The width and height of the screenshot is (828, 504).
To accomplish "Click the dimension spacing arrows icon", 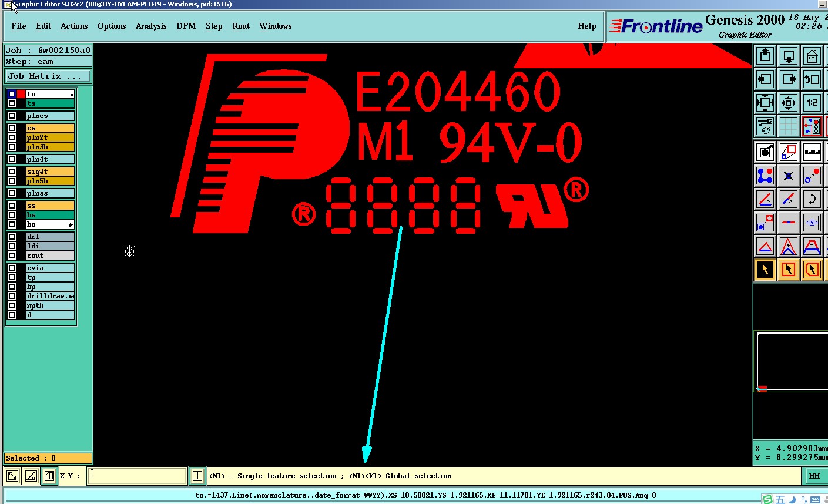I will [812, 223].
